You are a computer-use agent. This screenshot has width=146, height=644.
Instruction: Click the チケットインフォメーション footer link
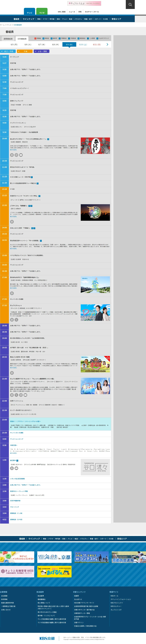(x=121, y=599)
